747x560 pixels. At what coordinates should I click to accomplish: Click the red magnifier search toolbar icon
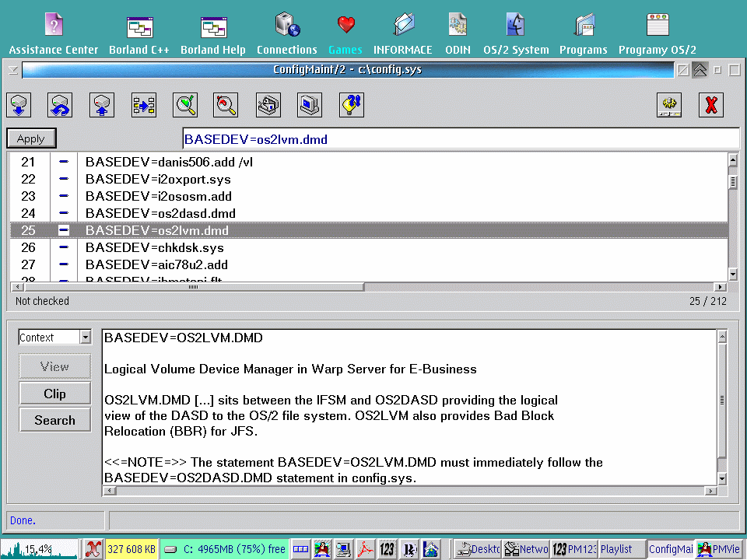point(226,104)
